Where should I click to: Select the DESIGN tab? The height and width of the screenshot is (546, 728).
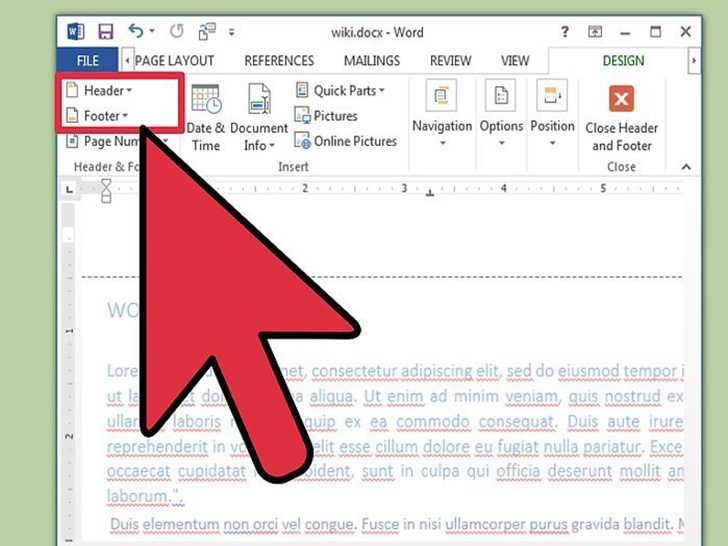click(x=623, y=61)
